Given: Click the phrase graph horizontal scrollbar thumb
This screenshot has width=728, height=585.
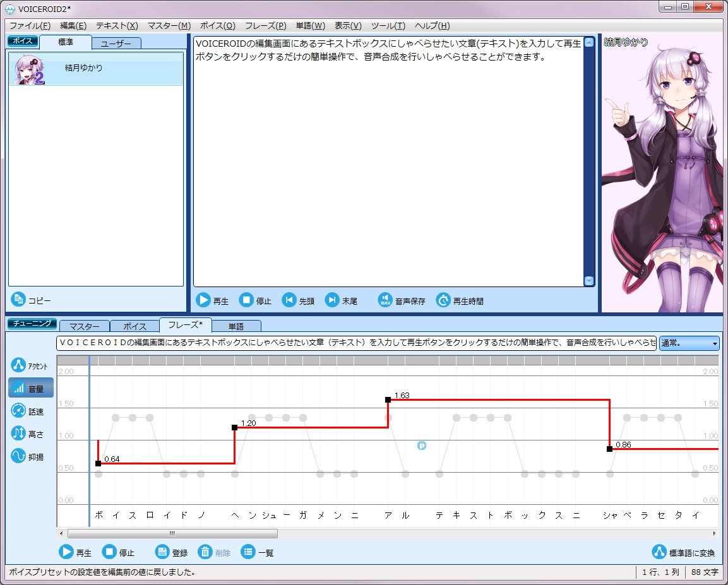Looking at the screenshot, I should 172,533.
